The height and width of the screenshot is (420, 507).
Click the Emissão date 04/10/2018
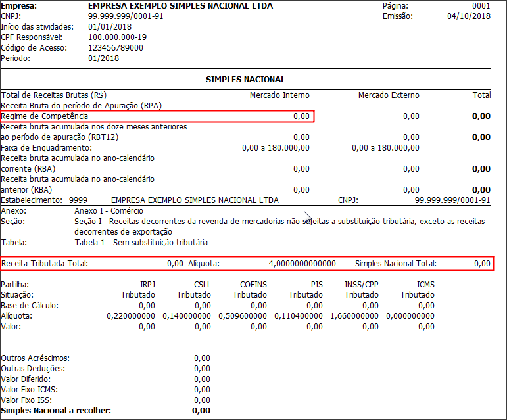coord(469,16)
